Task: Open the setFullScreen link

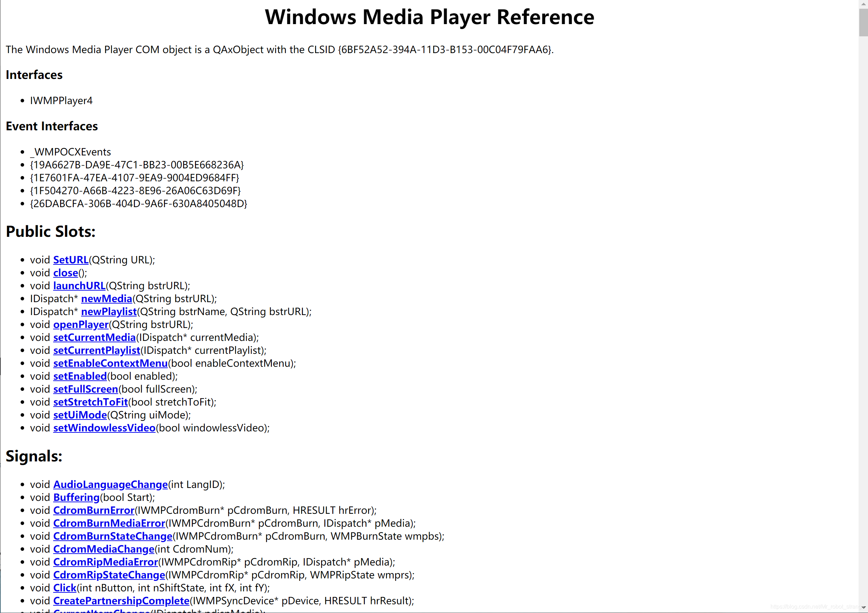Action: [x=86, y=389]
